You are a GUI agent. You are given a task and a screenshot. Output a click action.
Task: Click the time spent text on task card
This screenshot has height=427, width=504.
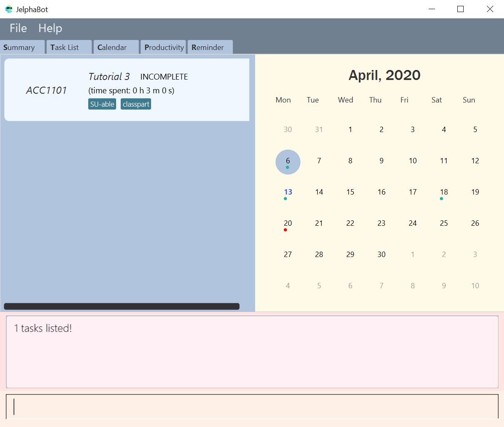[132, 90]
